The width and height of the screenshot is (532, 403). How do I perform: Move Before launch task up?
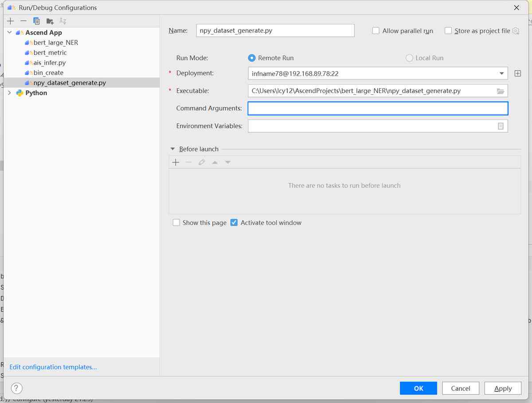(215, 163)
